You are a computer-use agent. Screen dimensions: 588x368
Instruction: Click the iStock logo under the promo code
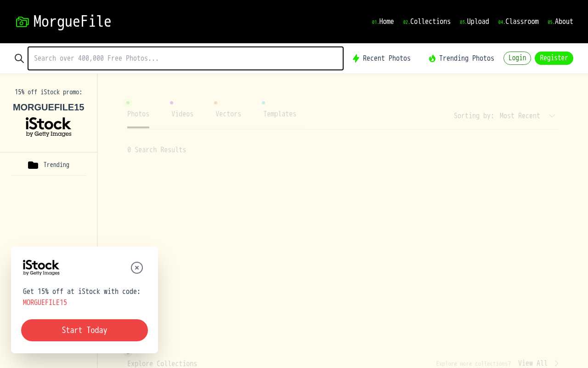click(48, 126)
